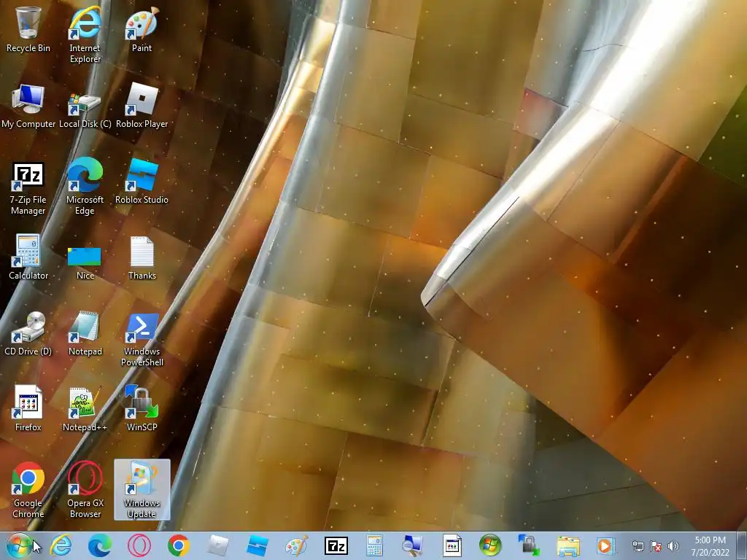The height and width of the screenshot is (560, 747).
Task: Select the Roblox Studio desktop shortcut
Action: (142, 182)
